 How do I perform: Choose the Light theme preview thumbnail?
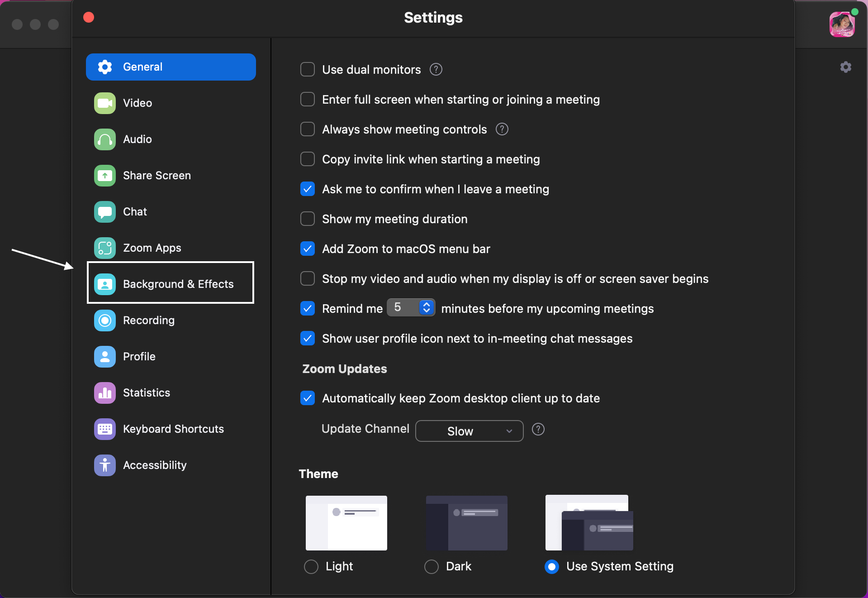point(346,523)
